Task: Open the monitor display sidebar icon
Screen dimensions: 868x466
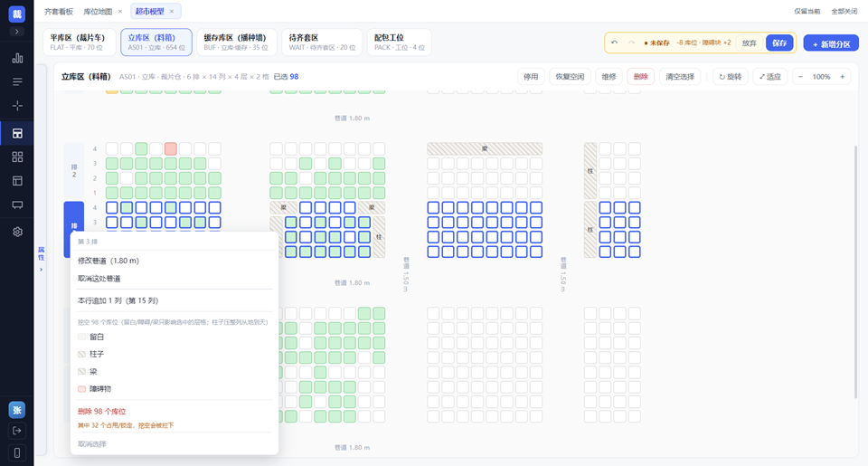Action: pyautogui.click(x=17, y=205)
